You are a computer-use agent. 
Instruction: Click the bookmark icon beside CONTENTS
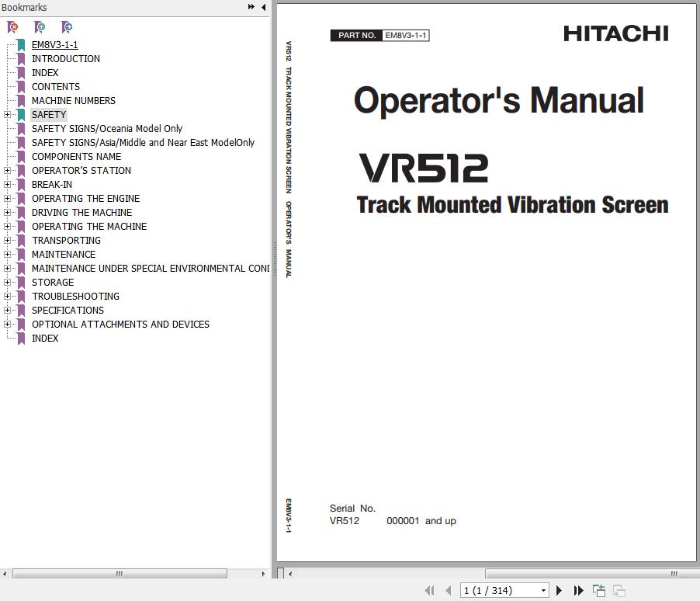coord(21,87)
